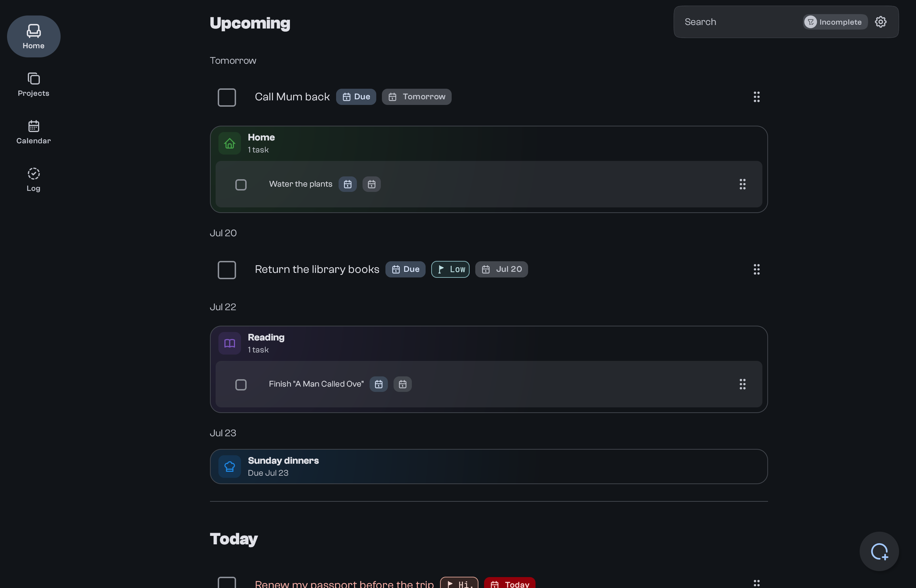Select Finish "A Man Called Ove" title

pyautogui.click(x=316, y=384)
